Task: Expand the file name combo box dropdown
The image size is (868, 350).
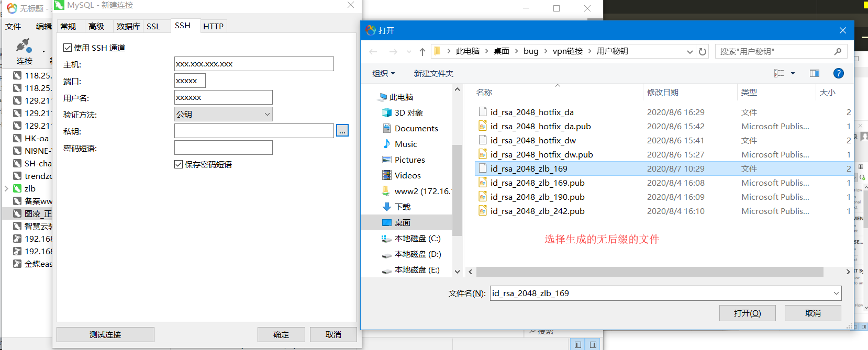Action: pyautogui.click(x=836, y=293)
